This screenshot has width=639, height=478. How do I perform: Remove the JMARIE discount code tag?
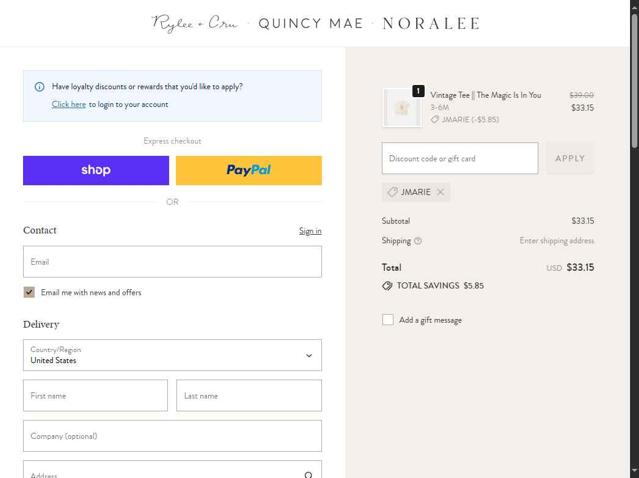tap(440, 192)
